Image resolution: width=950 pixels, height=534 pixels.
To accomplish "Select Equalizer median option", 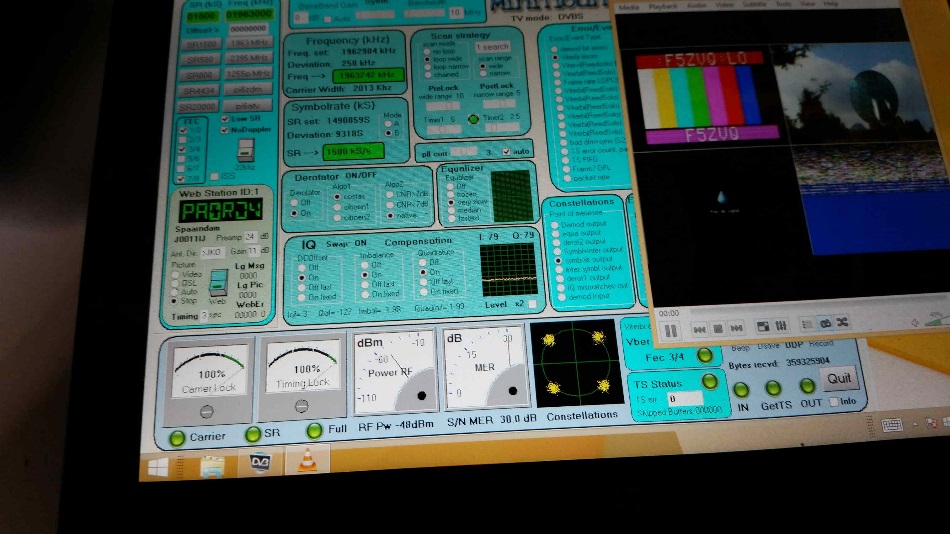I will tap(450, 210).
